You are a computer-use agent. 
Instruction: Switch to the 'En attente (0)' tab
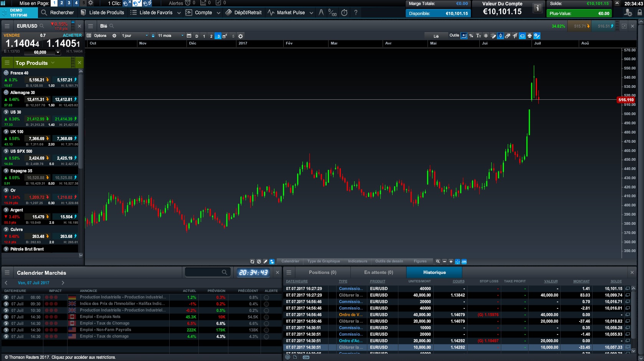(x=378, y=272)
